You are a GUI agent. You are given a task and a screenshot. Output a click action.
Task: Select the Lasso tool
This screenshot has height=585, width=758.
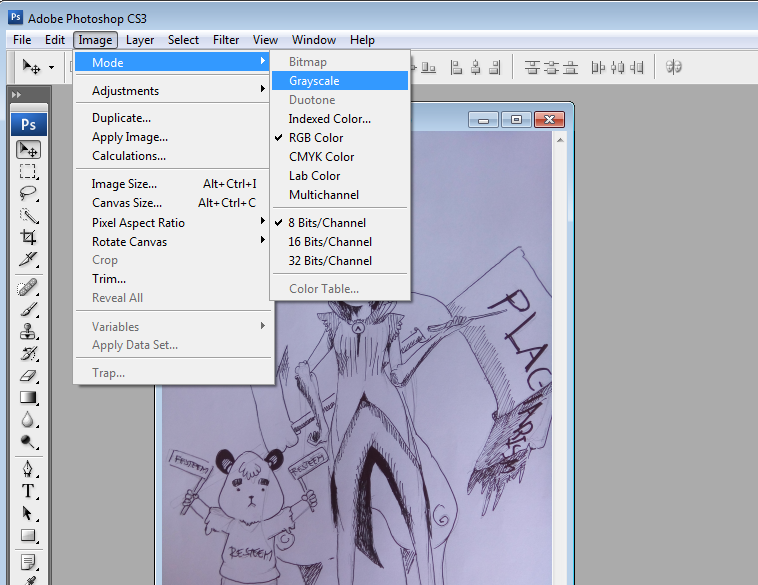[28, 193]
